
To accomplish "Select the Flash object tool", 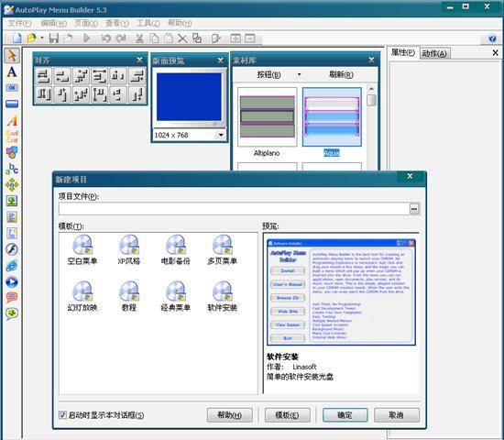I will (12, 249).
